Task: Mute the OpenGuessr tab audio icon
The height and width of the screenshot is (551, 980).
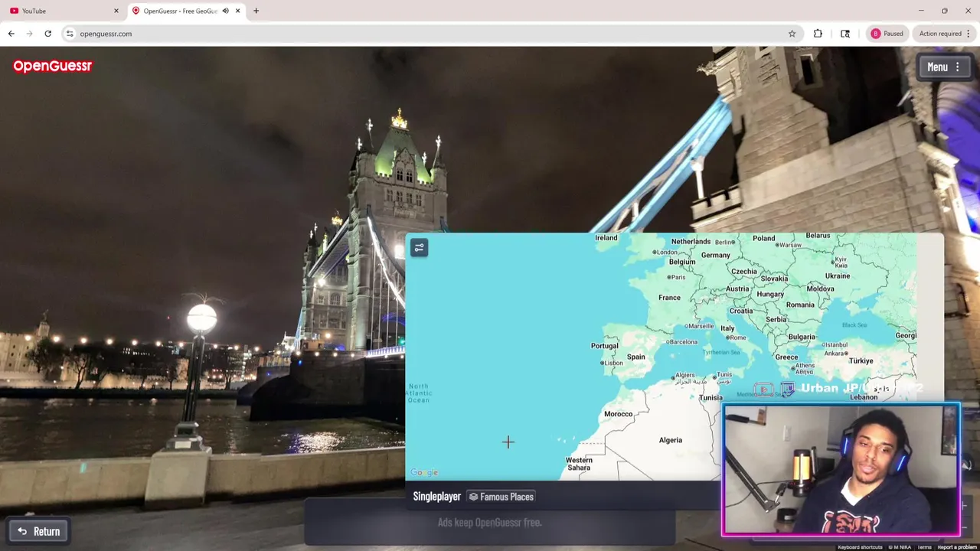Action: tap(225, 11)
